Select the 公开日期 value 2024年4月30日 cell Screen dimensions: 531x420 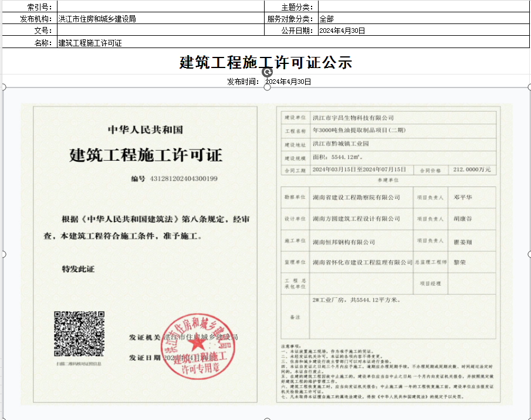click(423, 31)
